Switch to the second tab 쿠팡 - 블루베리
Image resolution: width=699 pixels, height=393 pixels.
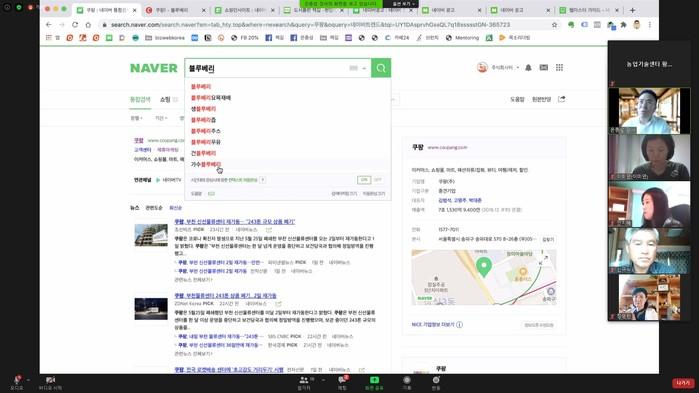click(x=175, y=10)
